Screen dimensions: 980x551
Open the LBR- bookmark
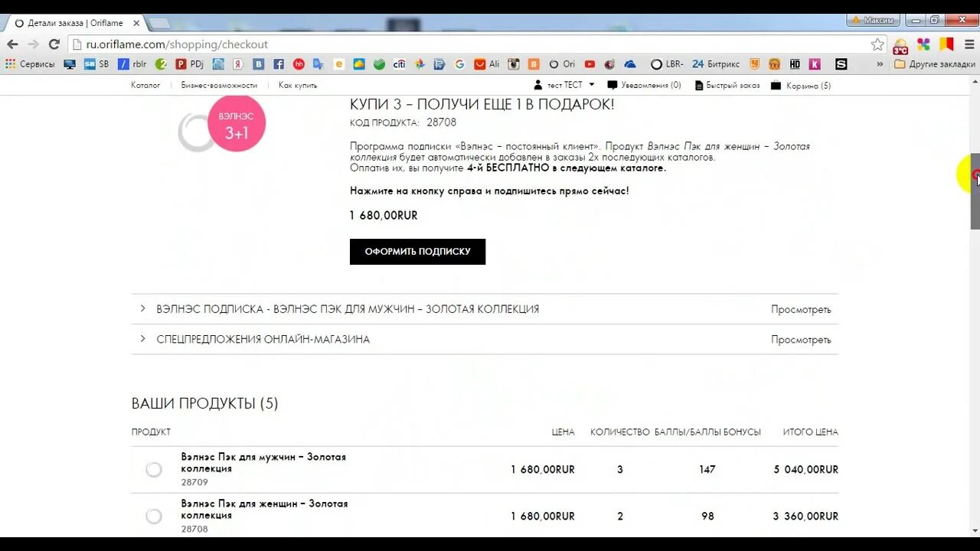click(x=667, y=64)
